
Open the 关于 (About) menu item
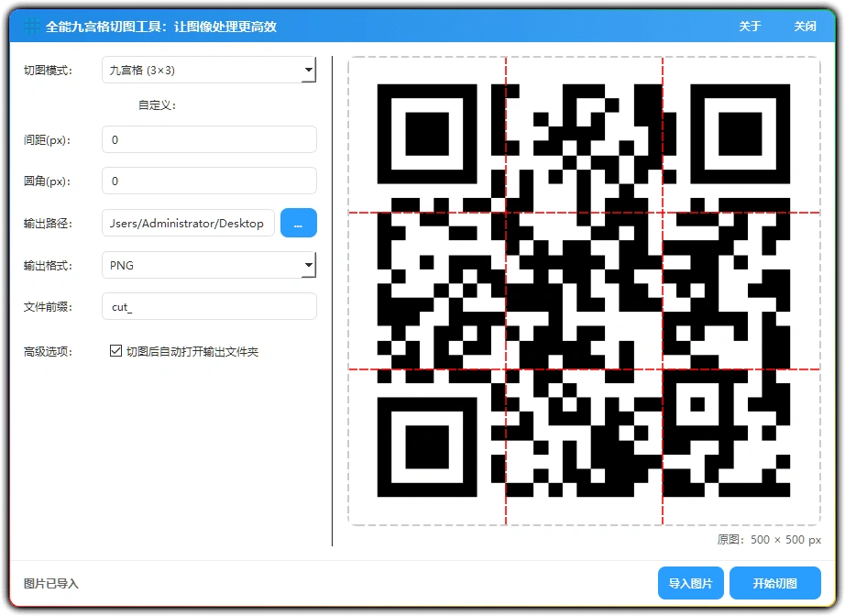click(x=750, y=27)
